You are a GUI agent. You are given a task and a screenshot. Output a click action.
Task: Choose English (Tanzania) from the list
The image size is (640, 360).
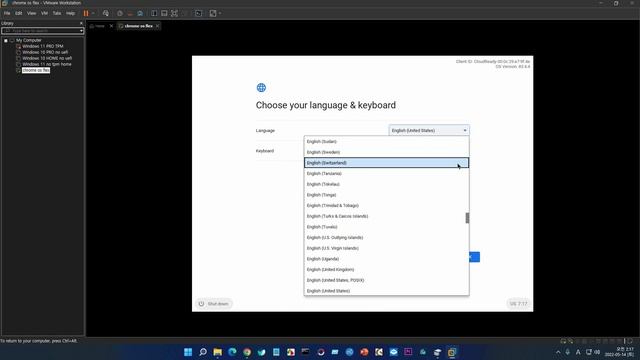click(x=386, y=173)
